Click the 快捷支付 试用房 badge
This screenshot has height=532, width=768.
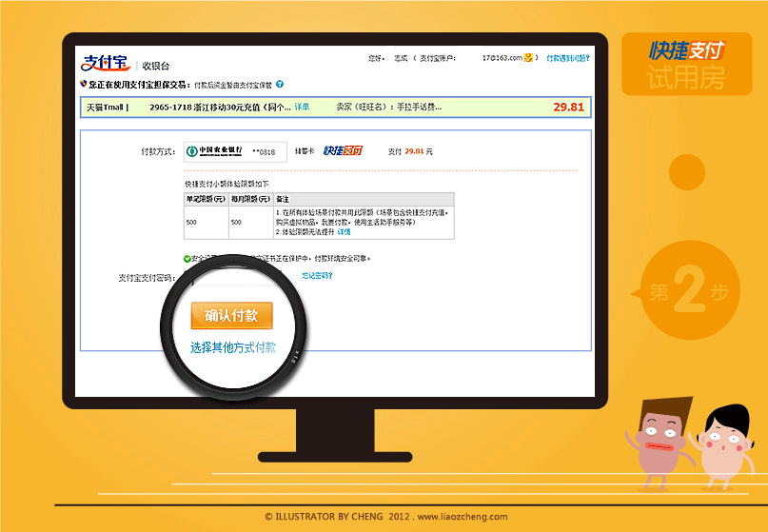687,64
